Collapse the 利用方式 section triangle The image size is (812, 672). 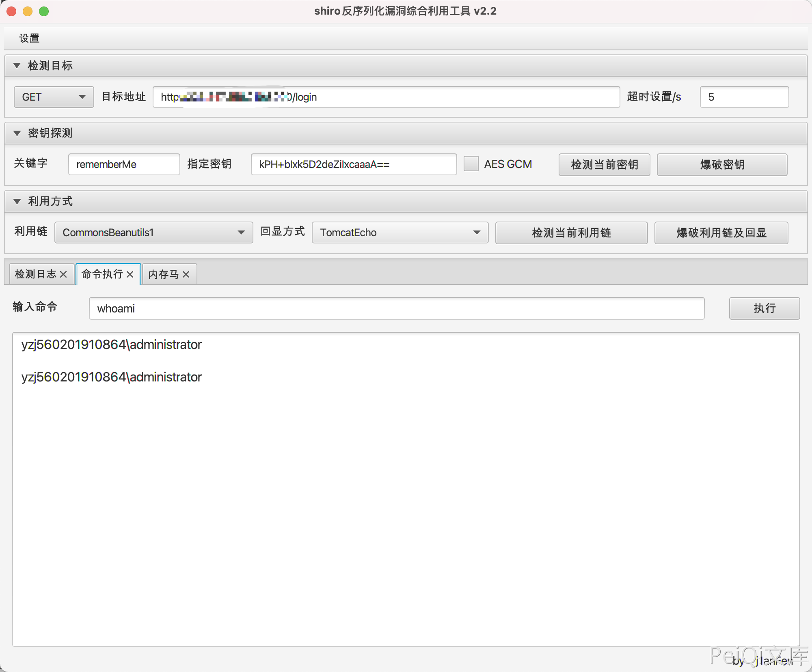[17, 202]
